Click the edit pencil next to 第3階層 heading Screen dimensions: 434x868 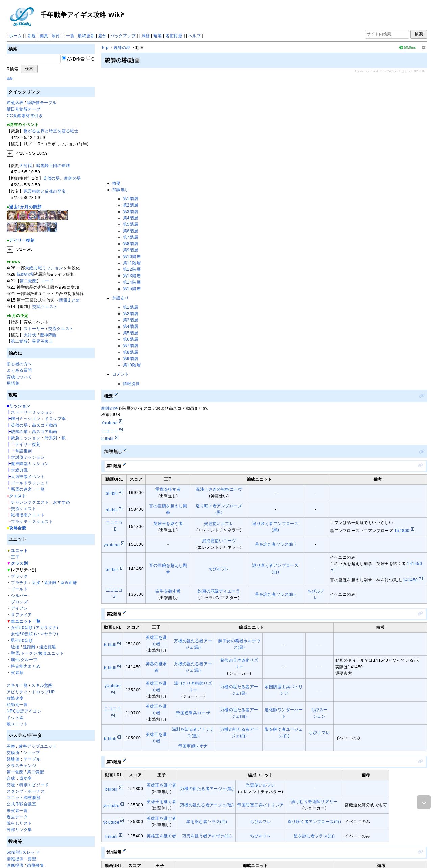pyautogui.click(x=124, y=760)
